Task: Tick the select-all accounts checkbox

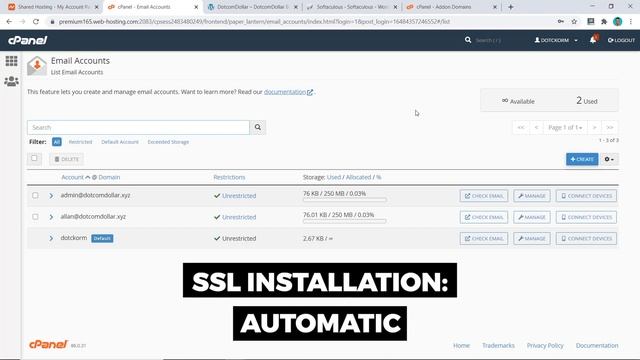Action: (x=34, y=158)
